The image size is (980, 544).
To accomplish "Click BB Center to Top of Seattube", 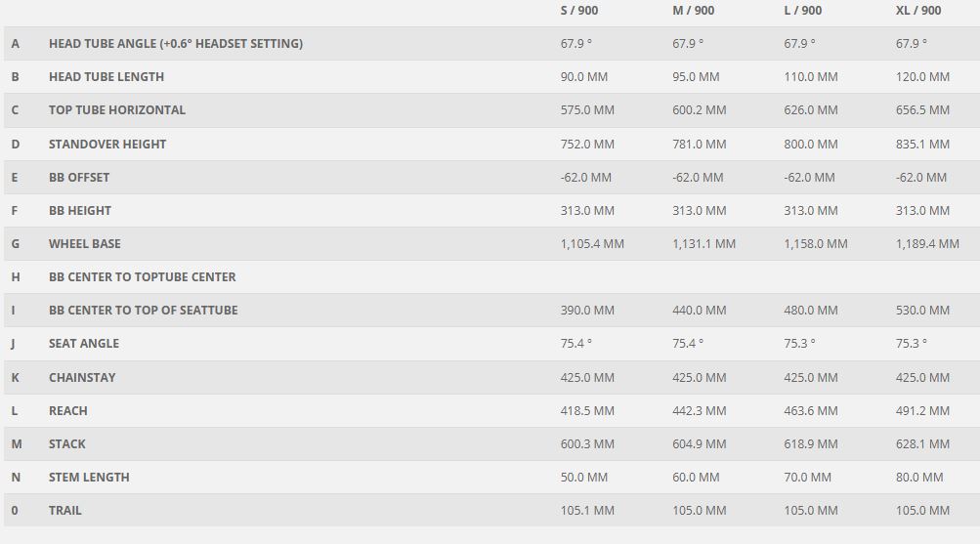I will [x=143, y=310].
